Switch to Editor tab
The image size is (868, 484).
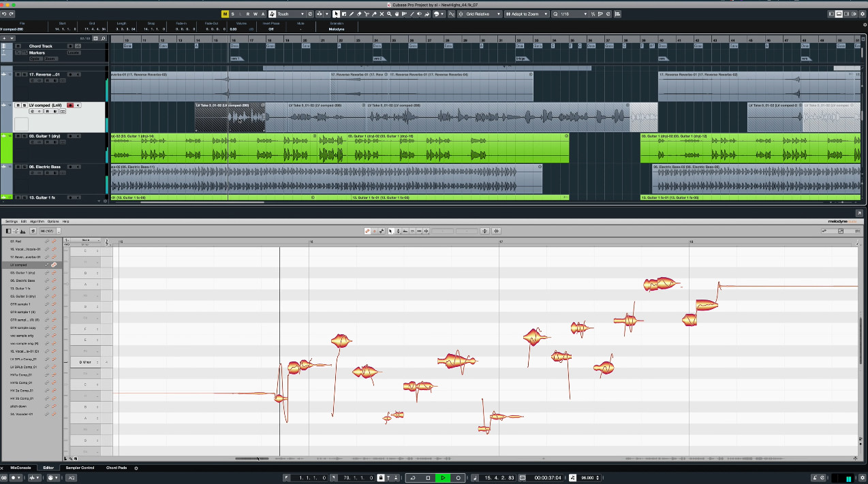tap(48, 468)
